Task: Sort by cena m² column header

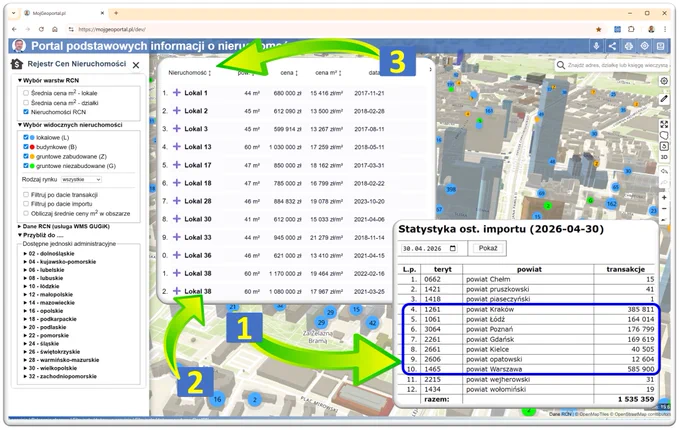Action: (x=328, y=73)
